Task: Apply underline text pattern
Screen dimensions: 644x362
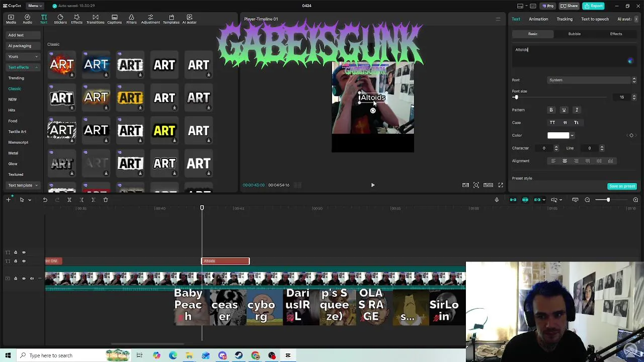Action: pyautogui.click(x=564, y=110)
